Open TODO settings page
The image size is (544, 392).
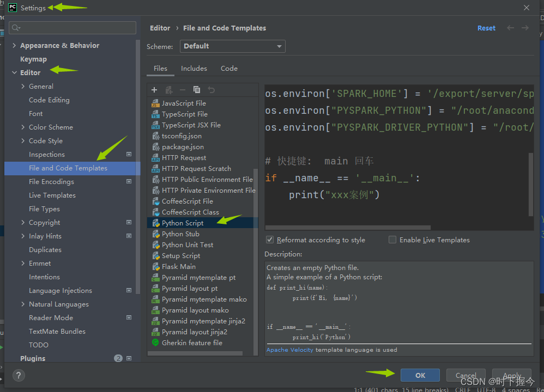[39, 345]
